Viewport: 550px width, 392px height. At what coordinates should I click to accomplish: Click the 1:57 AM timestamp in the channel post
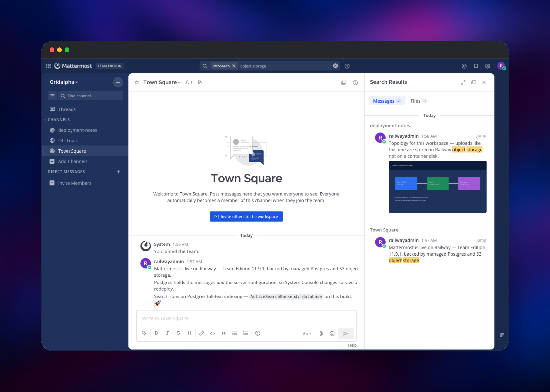click(194, 262)
